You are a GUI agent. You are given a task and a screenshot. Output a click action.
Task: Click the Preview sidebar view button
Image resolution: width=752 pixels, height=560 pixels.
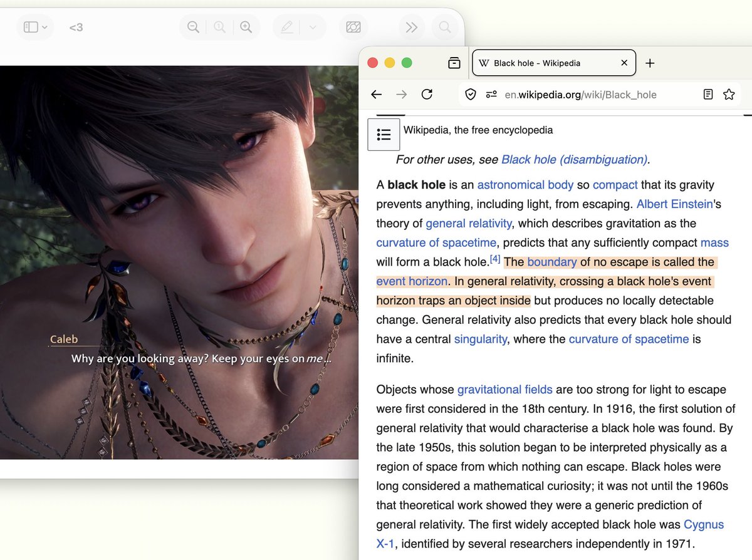(31, 27)
